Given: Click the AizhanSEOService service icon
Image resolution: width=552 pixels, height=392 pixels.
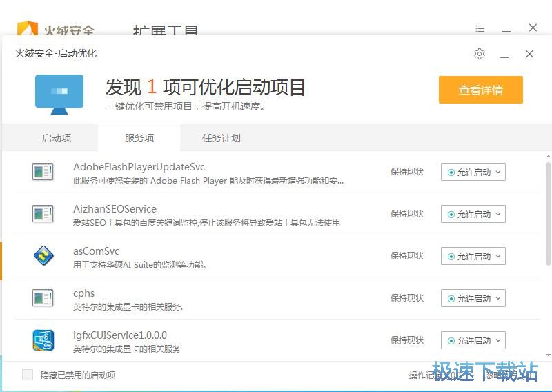Looking at the screenshot, I should pyautogui.click(x=43, y=214).
